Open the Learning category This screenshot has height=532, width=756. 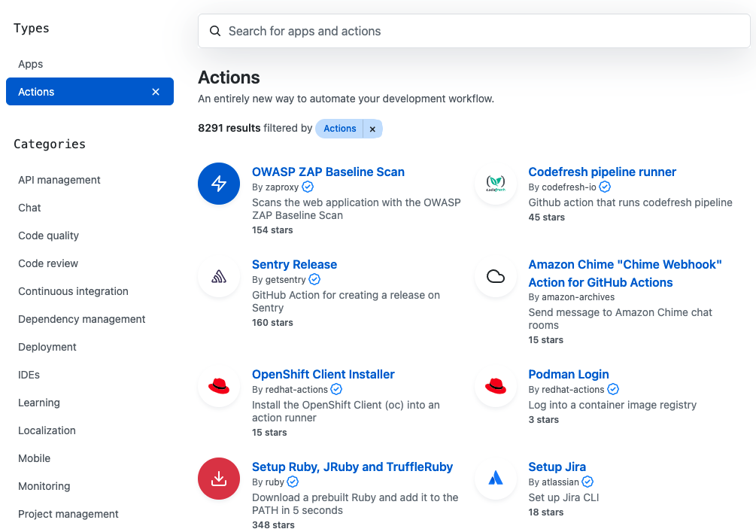pyautogui.click(x=39, y=403)
